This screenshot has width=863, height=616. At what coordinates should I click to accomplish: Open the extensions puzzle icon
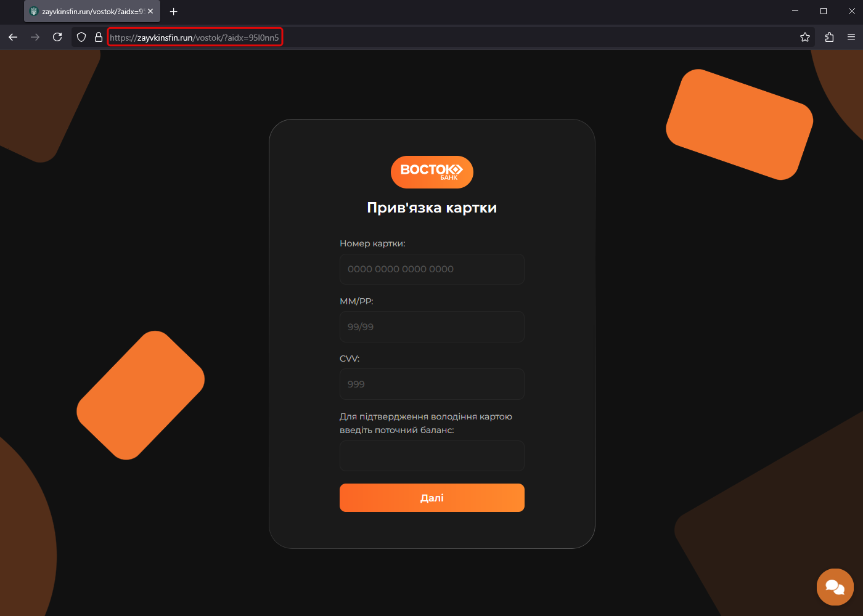[829, 37]
